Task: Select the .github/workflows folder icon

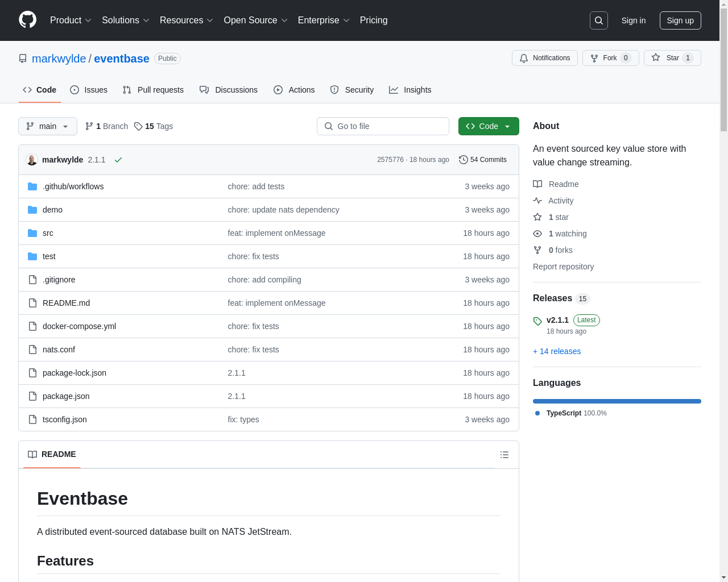Action: tap(32, 186)
